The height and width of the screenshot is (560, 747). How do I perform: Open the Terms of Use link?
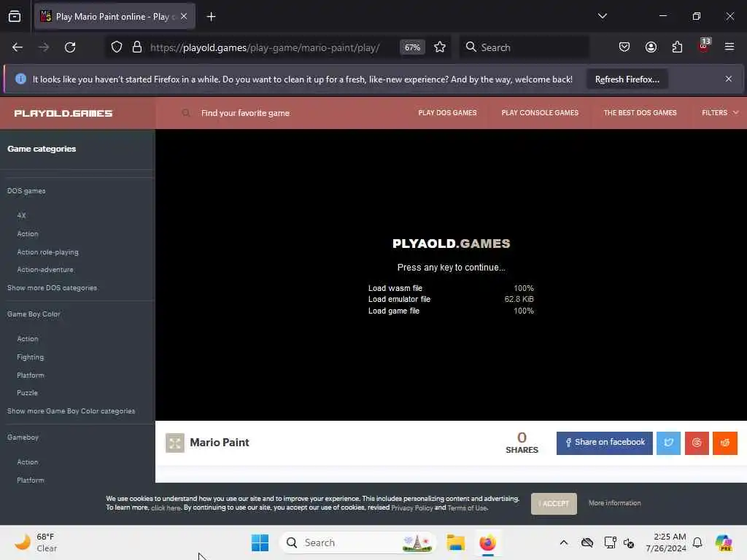[x=468, y=508]
